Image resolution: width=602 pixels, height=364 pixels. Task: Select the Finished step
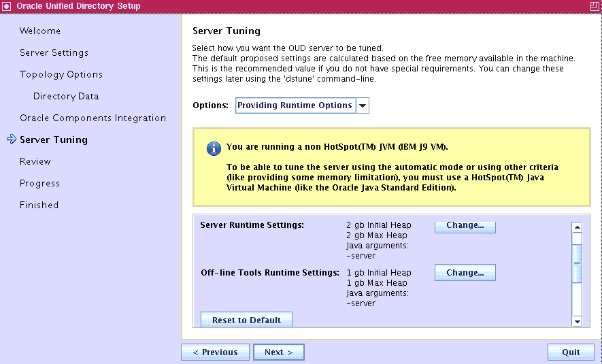pos(39,205)
